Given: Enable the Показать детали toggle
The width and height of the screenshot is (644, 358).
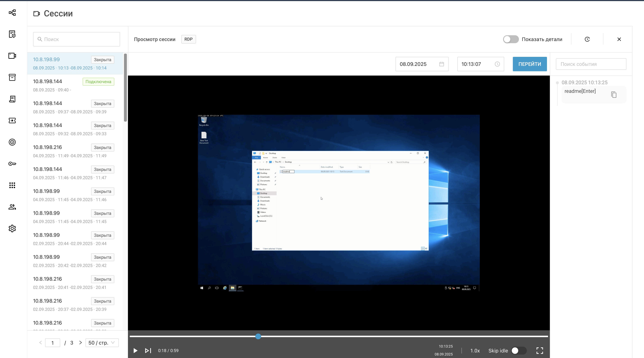Looking at the screenshot, I should [x=511, y=39].
